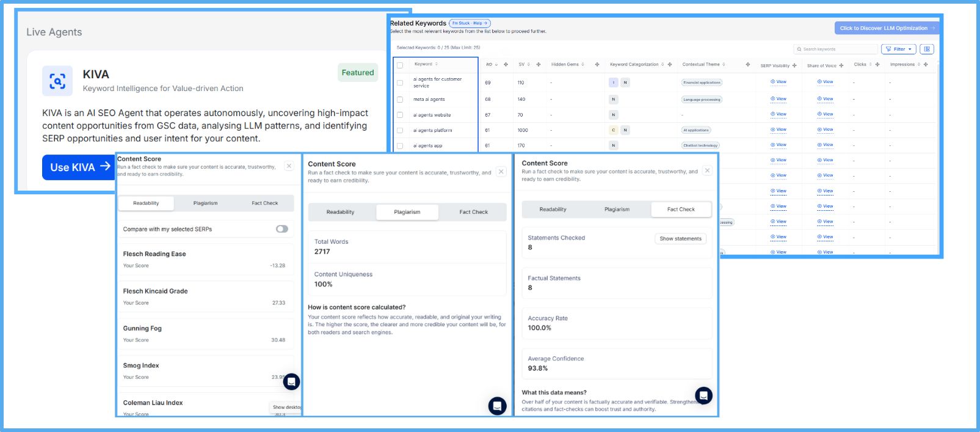
Task: View Share of Voice for 'ai agents platform'
Action: point(825,130)
